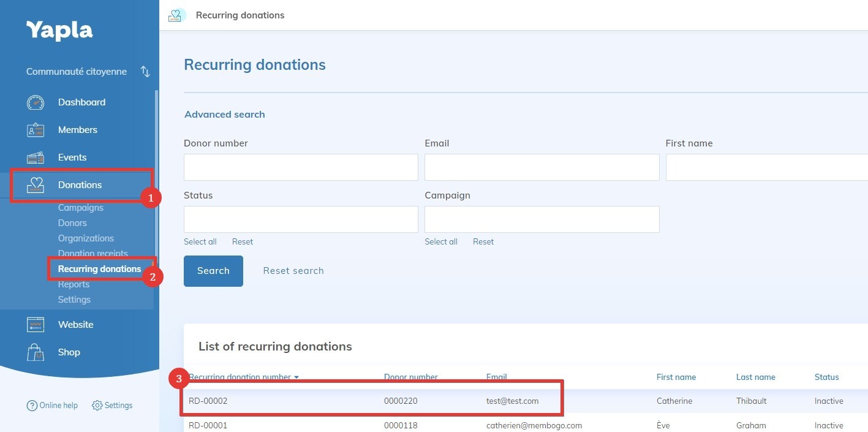Click Inactive status in RD-00001 row
The width and height of the screenshot is (868, 432).
coord(829,426)
